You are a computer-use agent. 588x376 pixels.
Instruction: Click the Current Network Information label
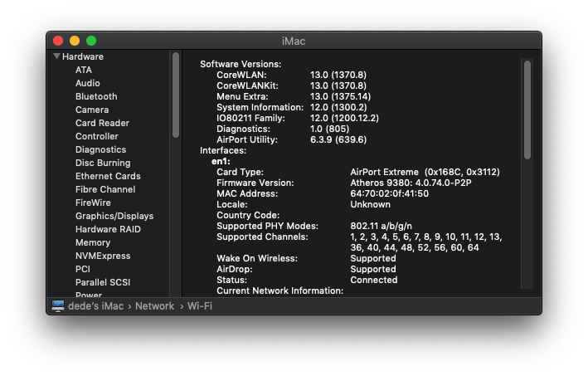279,291
